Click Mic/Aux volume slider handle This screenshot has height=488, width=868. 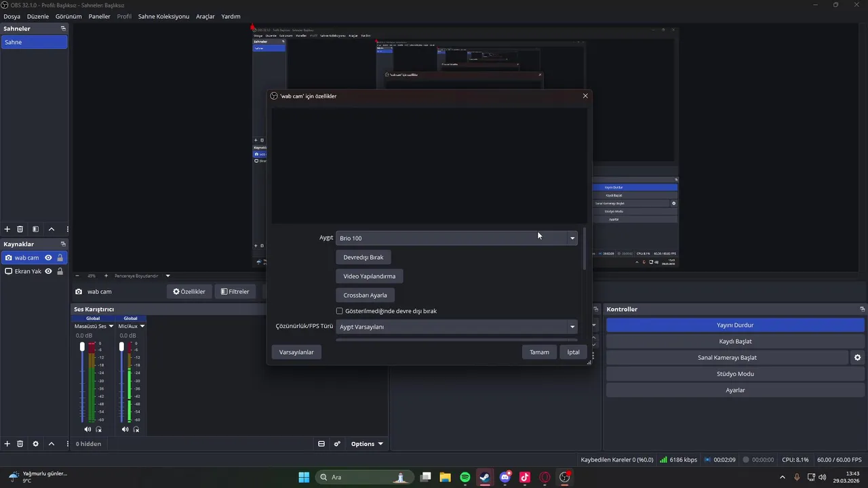point(121,346)
